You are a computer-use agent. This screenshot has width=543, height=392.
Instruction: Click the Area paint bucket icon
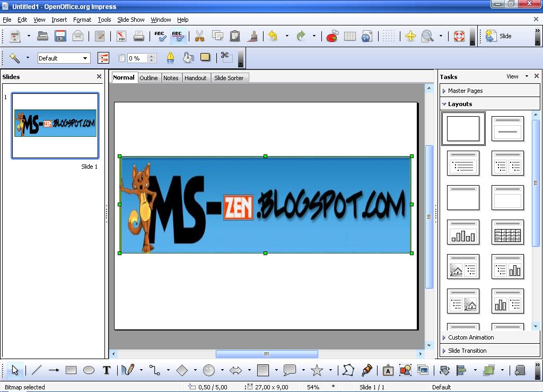pyautogui.click(x=188, y=58)
